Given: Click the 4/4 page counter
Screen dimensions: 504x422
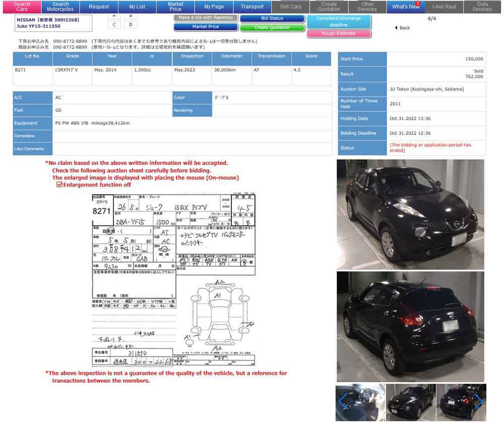Looking at the screenshot, I should click(432, 19).
